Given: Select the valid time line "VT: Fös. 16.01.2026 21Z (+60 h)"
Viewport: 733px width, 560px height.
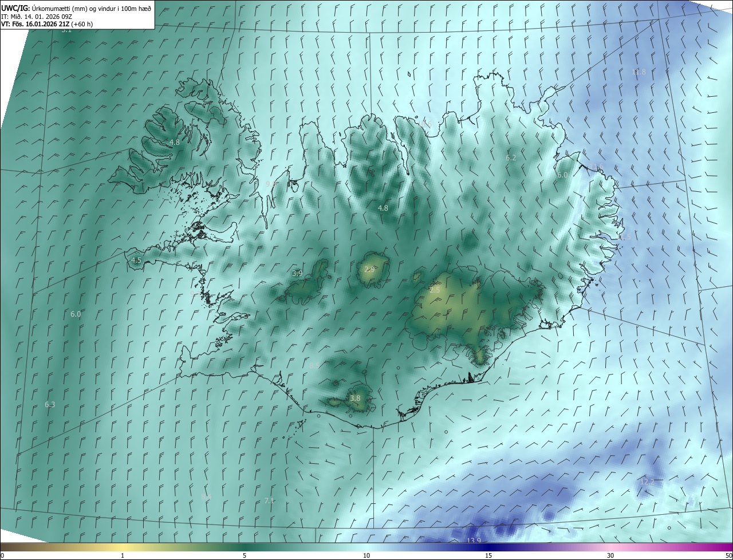Looking at the screenshot, I should pyautogui.click(x=47, y=24).
